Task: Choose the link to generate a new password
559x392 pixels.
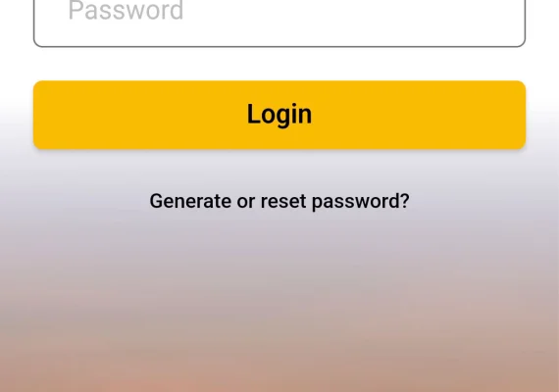Action: click(279, 201)
